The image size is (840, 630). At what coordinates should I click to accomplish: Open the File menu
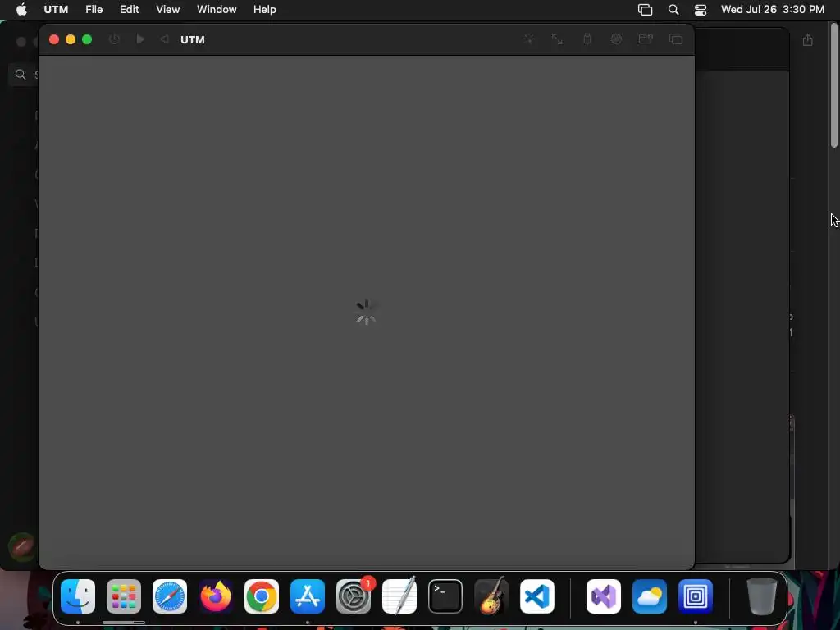click(94, 10)
